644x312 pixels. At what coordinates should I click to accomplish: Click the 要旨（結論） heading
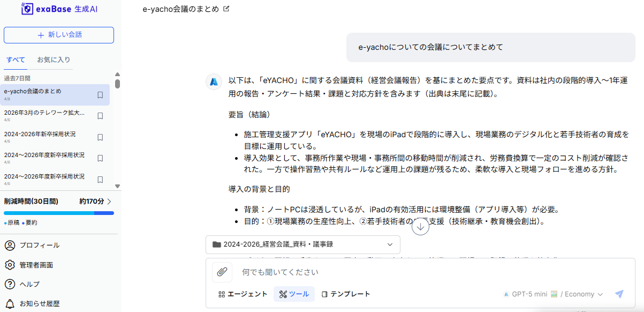pyautogui.click(x=249, y=115)
